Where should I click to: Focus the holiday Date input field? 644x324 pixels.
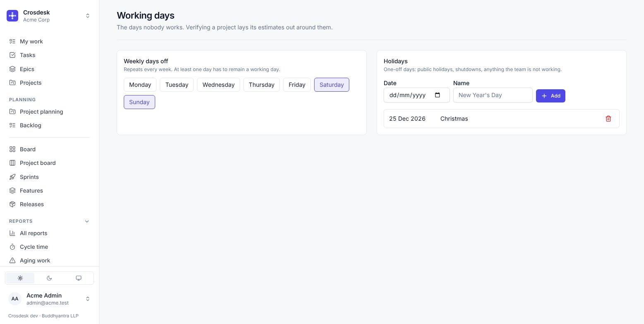point(416,95)
